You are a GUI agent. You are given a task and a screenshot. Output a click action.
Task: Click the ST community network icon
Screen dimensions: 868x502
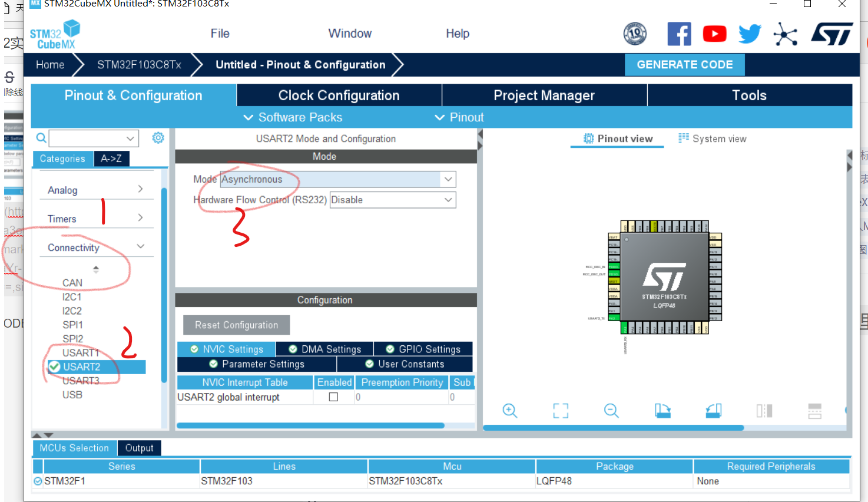point(786,34)
